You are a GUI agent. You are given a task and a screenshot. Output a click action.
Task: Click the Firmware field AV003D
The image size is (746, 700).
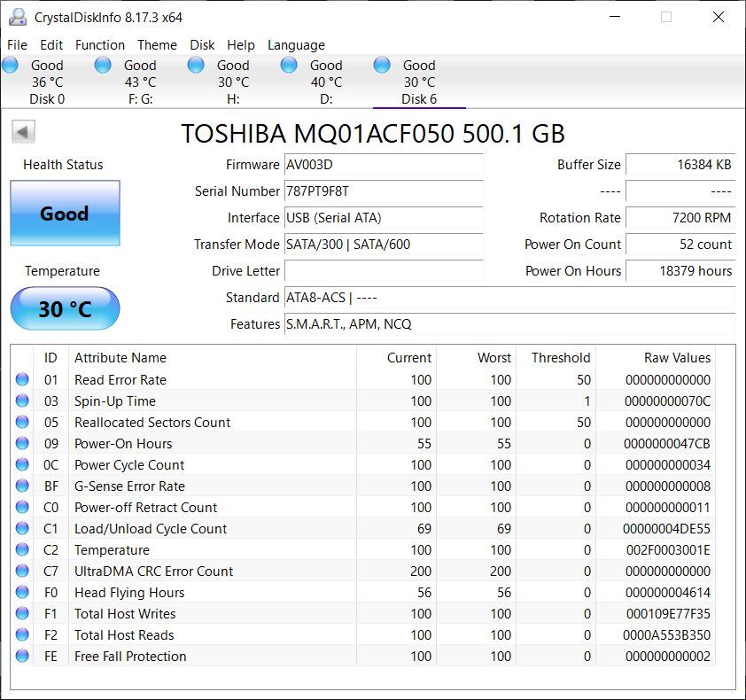[384, 165]
